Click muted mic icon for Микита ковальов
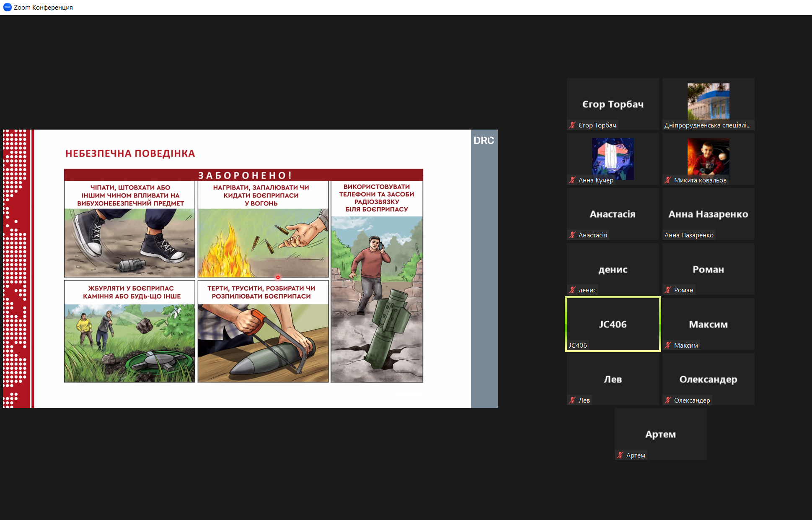 tap(668, 180)
